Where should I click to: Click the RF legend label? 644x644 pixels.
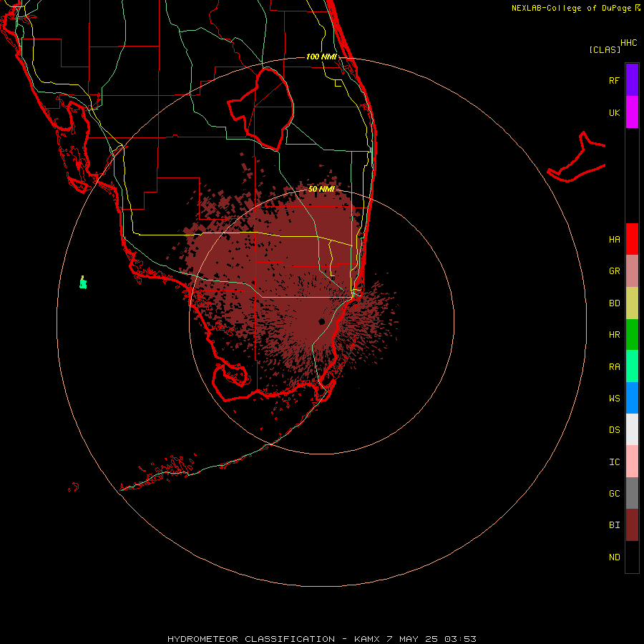coord(614,80)
